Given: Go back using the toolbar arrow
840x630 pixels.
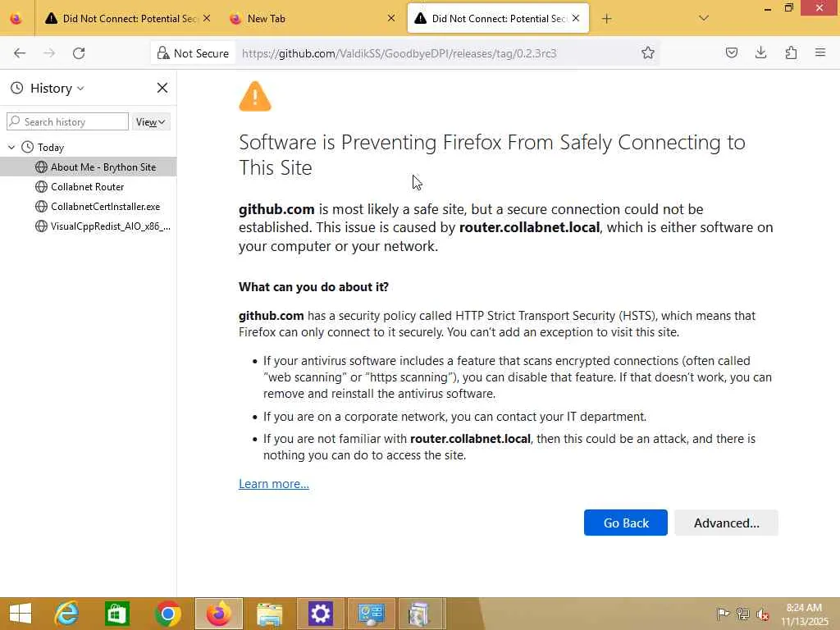Looking at the screenshot, I should (x=20, y=53).
